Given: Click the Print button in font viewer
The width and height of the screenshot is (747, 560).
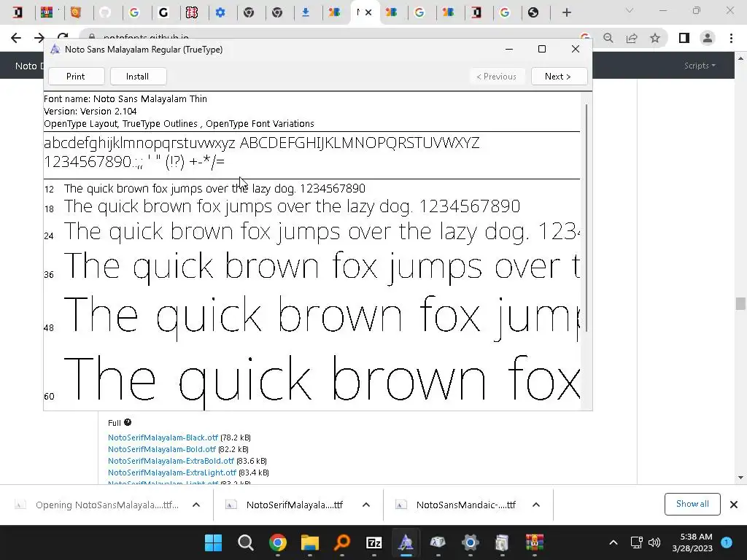Looking at the screenshot, I should click(x=76, y=76).
